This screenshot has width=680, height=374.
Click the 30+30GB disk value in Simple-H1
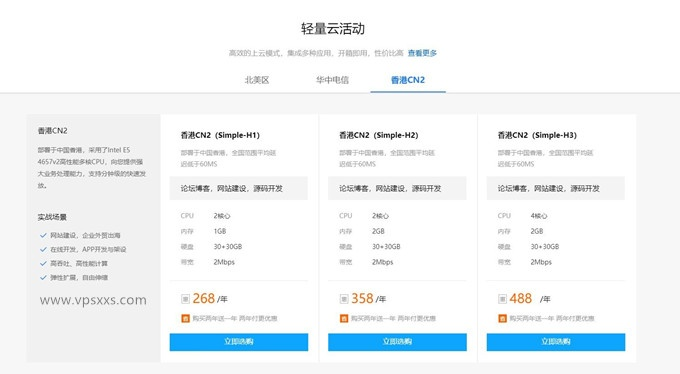click(228, 246)
